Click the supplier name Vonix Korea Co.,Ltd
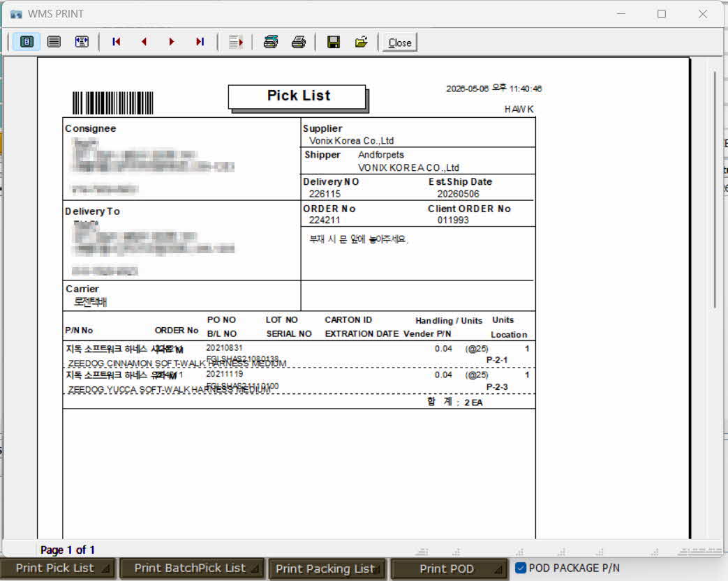728x581 pixels. [352, 141]
